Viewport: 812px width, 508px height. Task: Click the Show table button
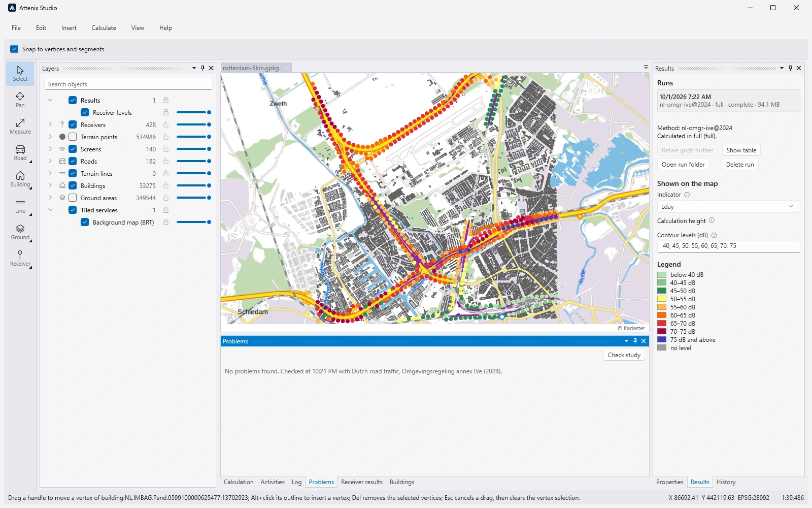click(741, 150)
